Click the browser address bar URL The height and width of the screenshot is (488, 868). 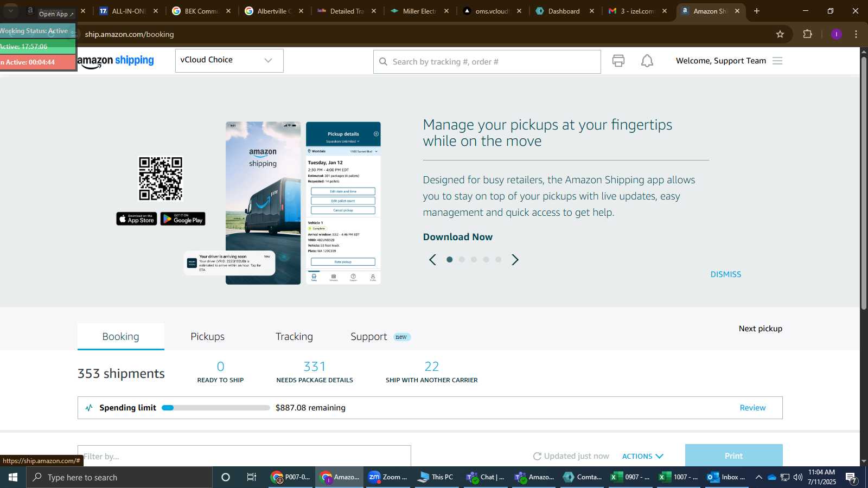(129, 34)
